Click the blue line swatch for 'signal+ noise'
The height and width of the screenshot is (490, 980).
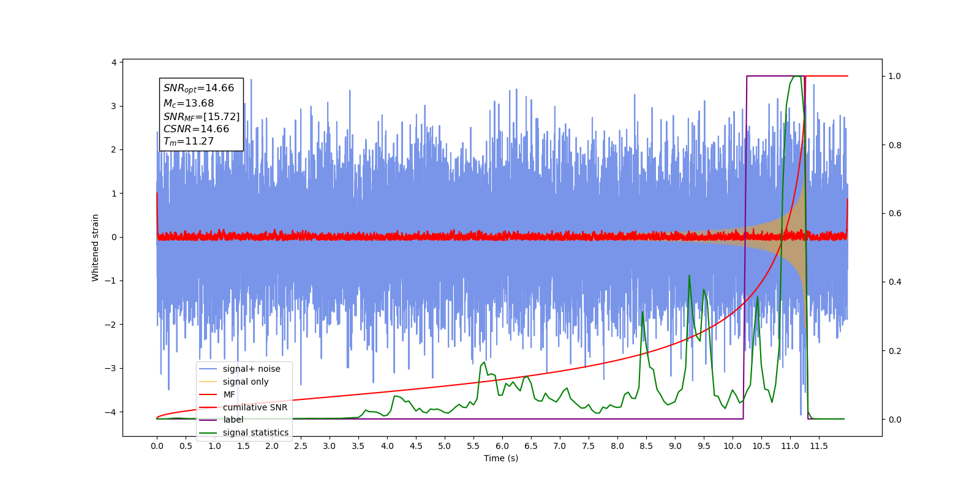[x=208, y=369]
